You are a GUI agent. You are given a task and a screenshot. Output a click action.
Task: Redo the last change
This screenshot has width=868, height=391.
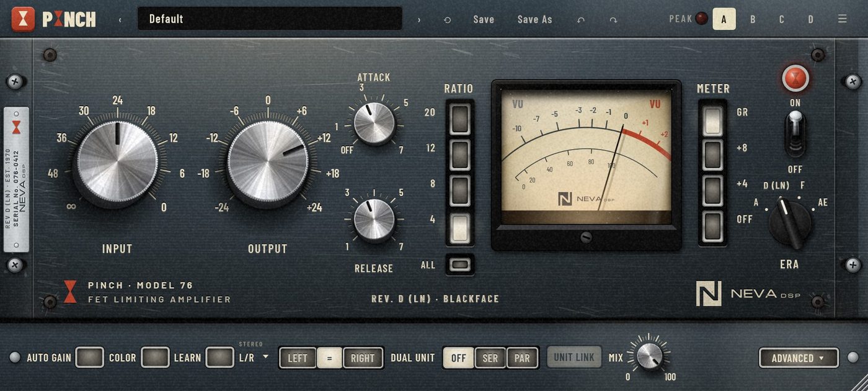pyautogui.click(x=613, y=20)
